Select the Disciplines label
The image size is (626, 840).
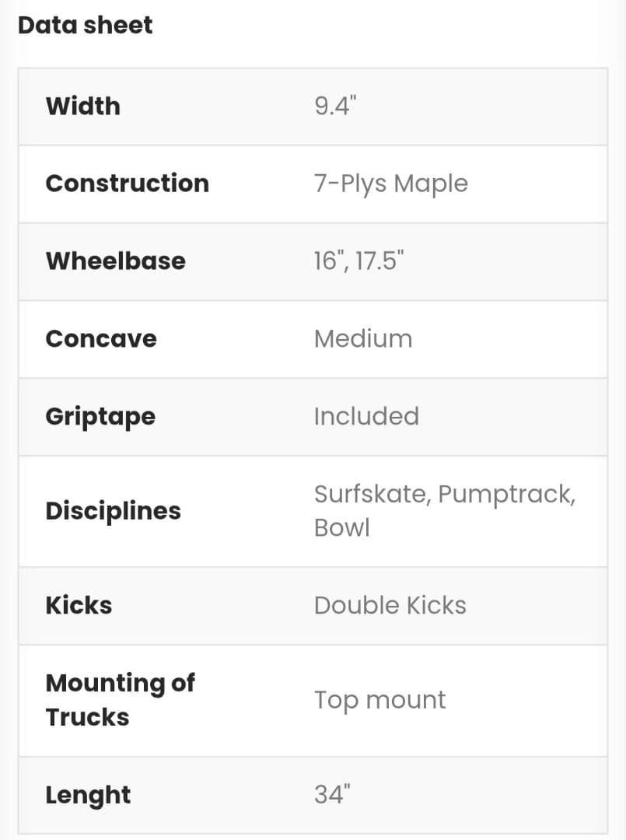coord(114,511)
